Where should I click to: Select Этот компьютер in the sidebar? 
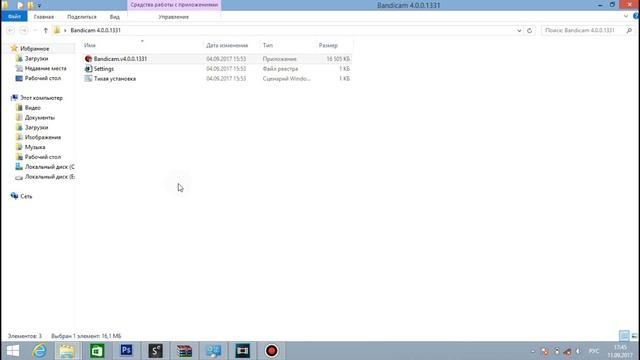tap(41, 98)
